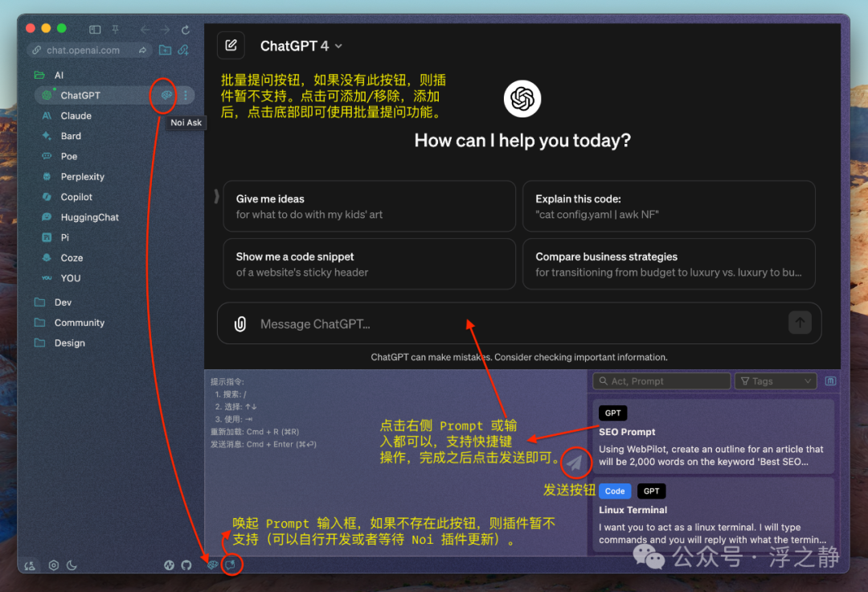Viewport: 868px width, 592px height.
Task: Click the GPT tag on SEO Prompt
Action: [612, 413]
